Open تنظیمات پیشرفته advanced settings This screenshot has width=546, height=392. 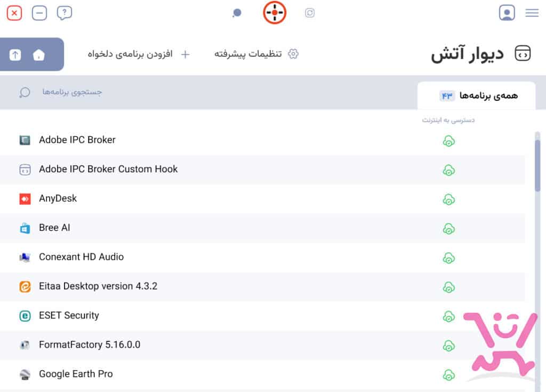point(256,54)
